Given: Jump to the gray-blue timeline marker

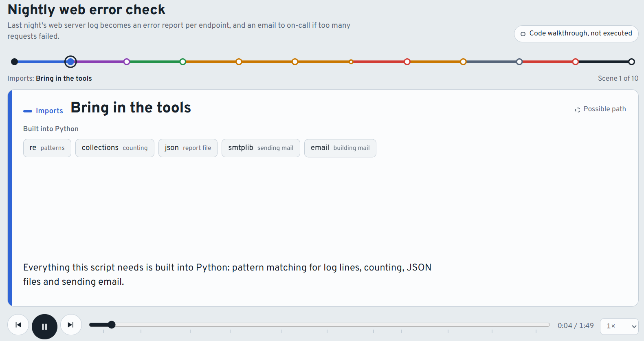Looking at the screenshot, I should pyautogui.click(x=519, y=62).
